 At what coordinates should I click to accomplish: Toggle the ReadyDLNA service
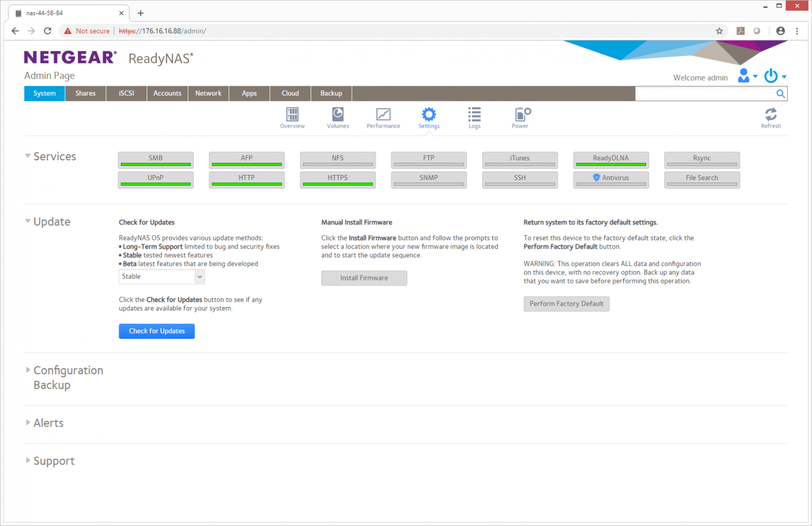(x=611, y=160)
